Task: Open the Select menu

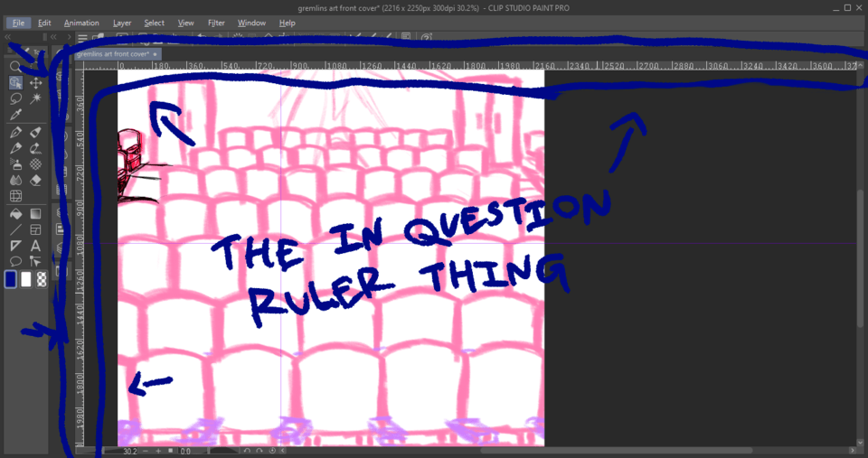Action: [154, 23]
